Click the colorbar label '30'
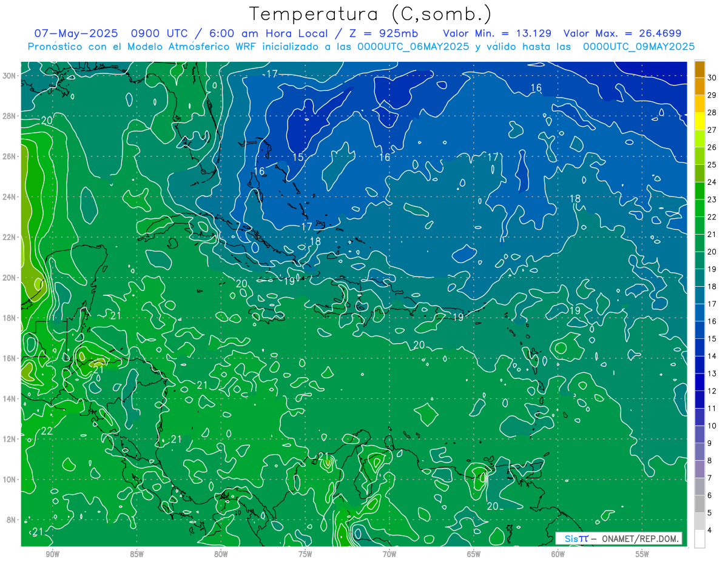Image resolution: width=728 pixels, height=562 pixels. pos(712,78)
